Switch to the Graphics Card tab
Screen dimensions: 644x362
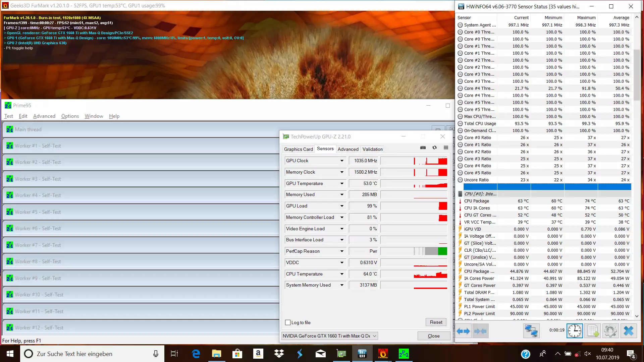click(298, 149)
